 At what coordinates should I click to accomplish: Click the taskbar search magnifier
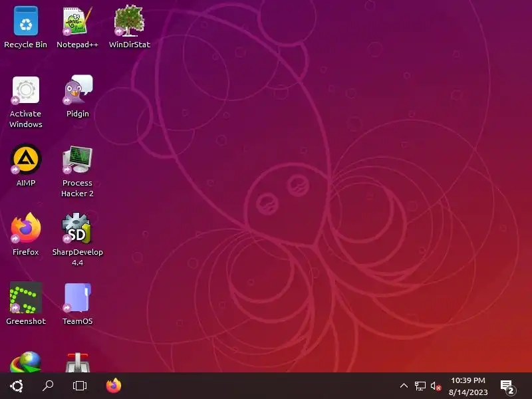click(x=48, y=386)
